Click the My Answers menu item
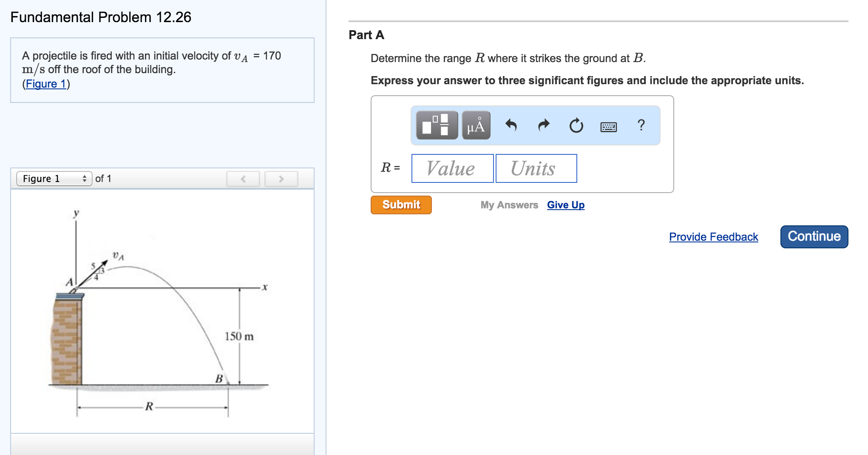This screenshot has width=868, height=455. click(x=508, y=205)
